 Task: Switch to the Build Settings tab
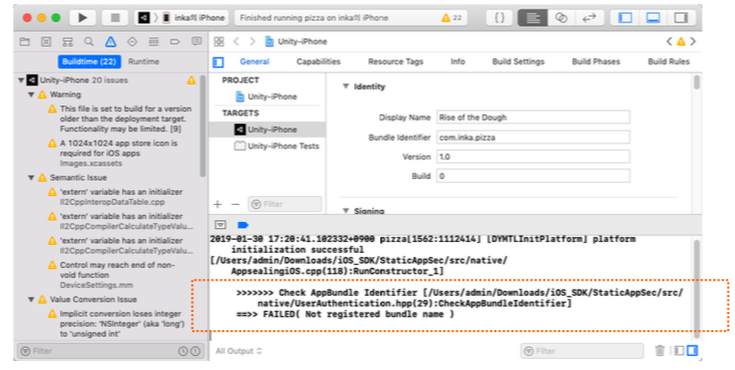(x=518, y=61)
